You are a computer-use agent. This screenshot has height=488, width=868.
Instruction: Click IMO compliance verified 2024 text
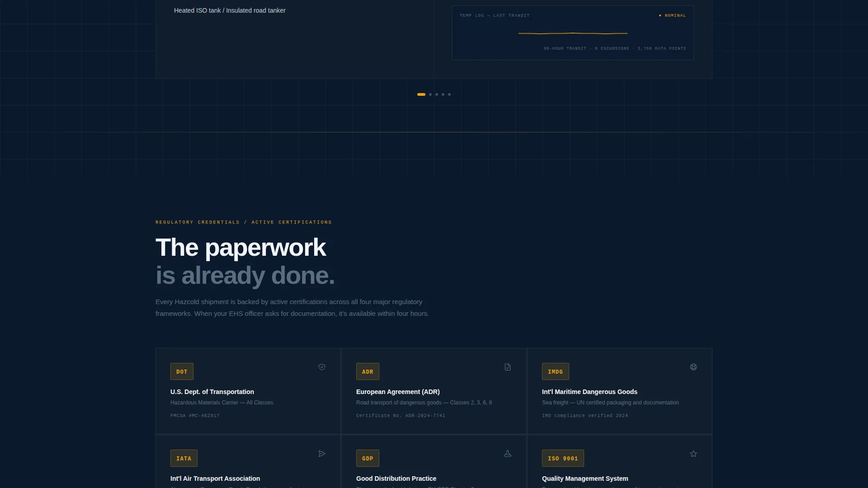585,416
